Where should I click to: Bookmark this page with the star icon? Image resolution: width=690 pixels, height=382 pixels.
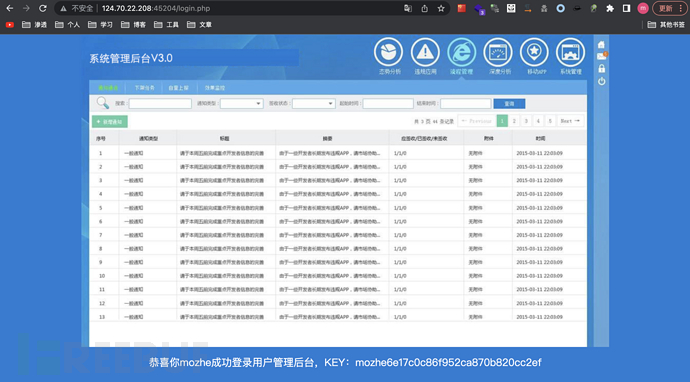[441, 8]
